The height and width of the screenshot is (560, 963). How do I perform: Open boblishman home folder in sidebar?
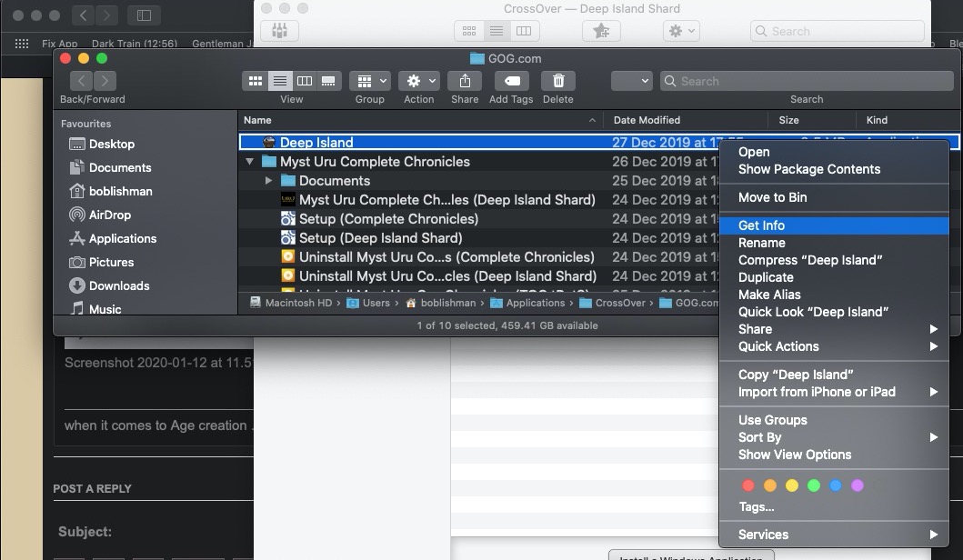[111, 192]
